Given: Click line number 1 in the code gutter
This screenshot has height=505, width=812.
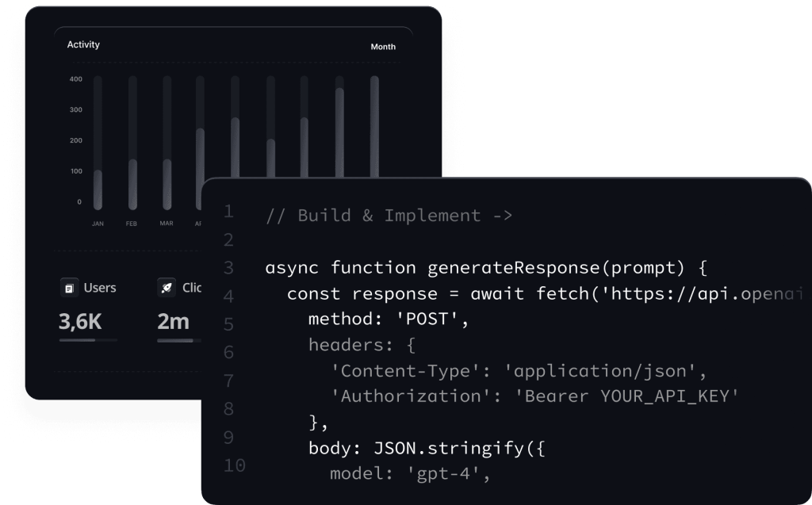Looking at the screenshot, I should click(x=228, y=212).
